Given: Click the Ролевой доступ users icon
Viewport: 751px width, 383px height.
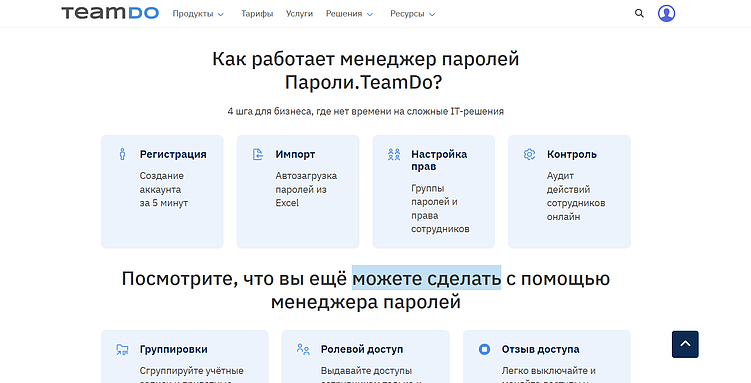Looking at the screenshot, I should coord(303,349).
